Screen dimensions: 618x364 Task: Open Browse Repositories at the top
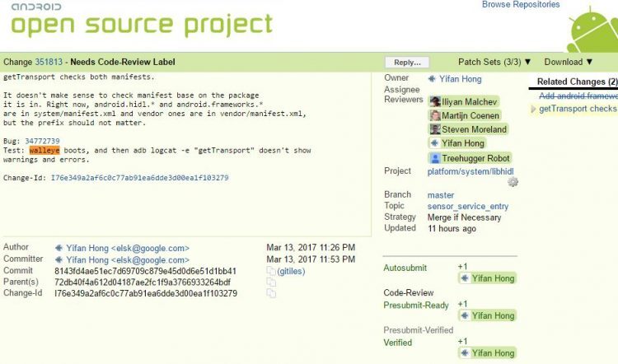pyautogui.click(x=520, y=5)
